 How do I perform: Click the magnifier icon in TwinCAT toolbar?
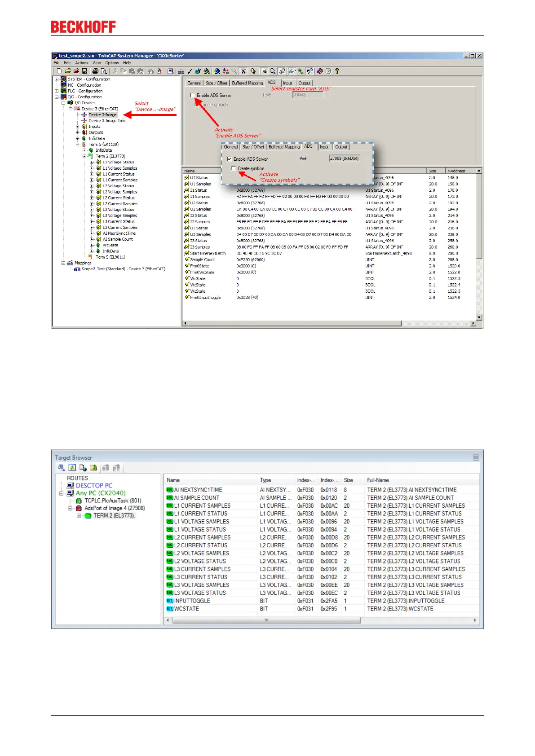(273, 71)
